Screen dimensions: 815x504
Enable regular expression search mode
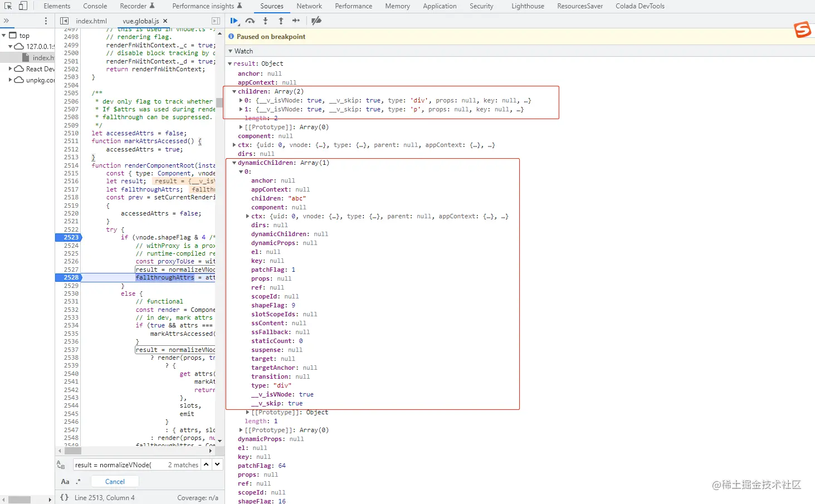(79, 481)
